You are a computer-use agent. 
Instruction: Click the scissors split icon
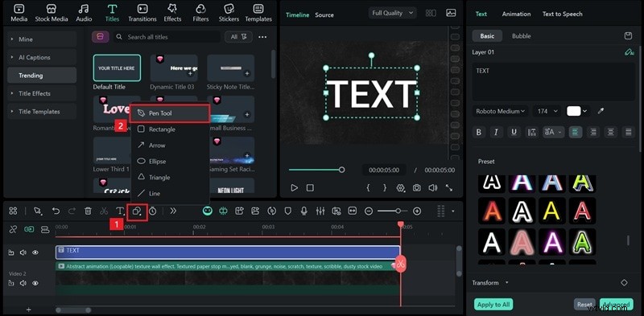pos(104,211)
